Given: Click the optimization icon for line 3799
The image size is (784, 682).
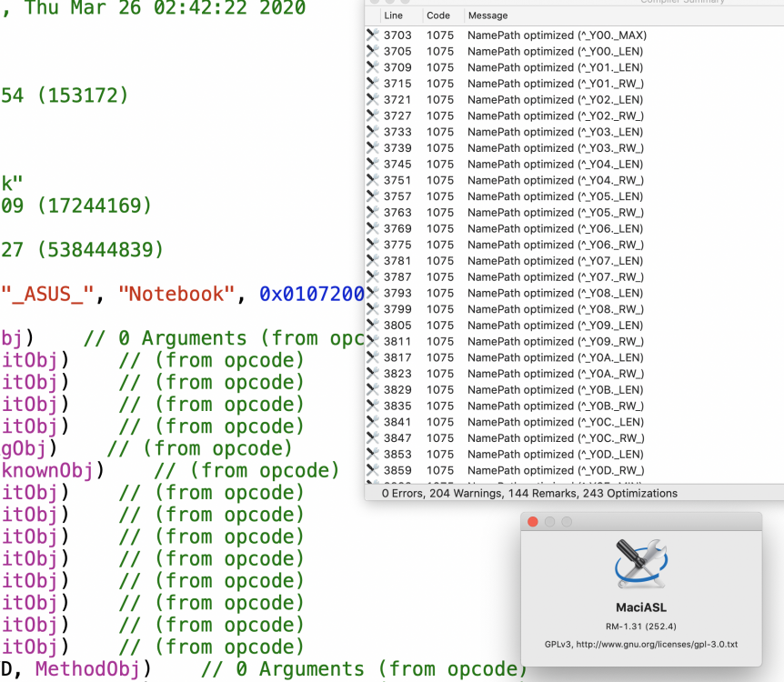Looking at the screenshot, I should coord(373,309).
